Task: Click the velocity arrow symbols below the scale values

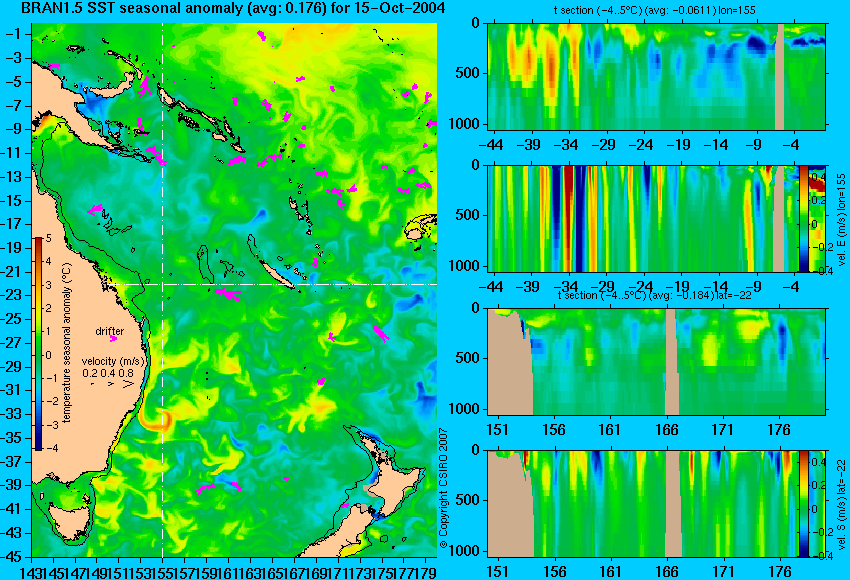Action: point(113,384)
